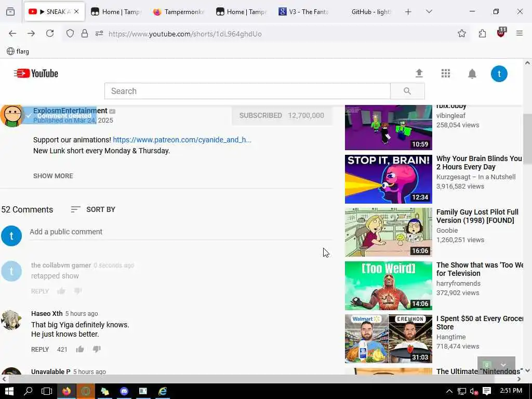This screenshot has width=532, height=399.
Task: Click the tracking protection shield icon
Action: (x=70, y=34)
